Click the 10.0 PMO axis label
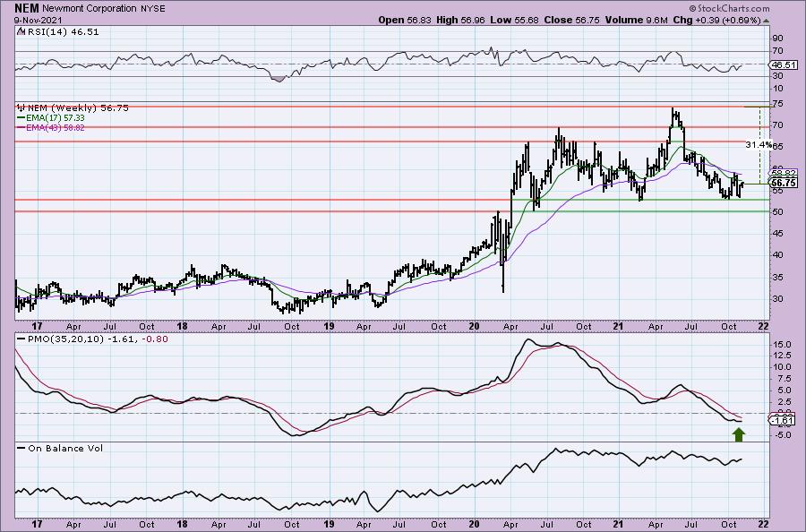The width and height of the screenshot is (806, 532). pos(781,367)
